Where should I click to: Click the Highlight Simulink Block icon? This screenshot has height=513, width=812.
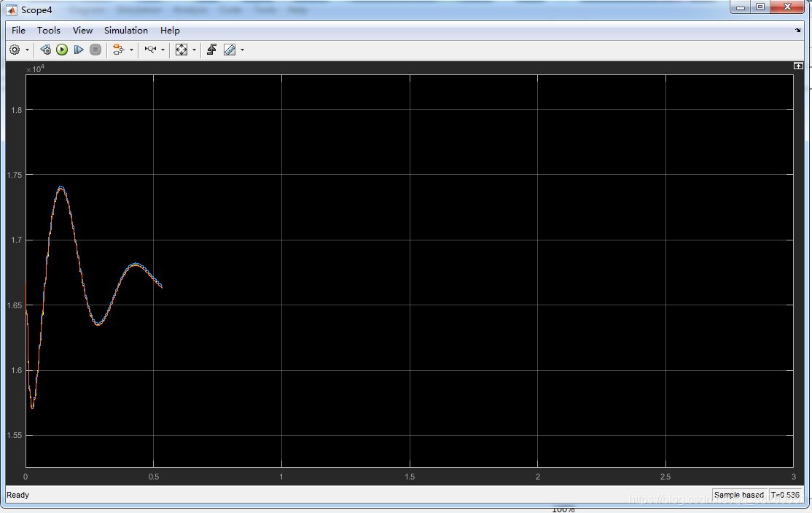(x=119, y=50)
